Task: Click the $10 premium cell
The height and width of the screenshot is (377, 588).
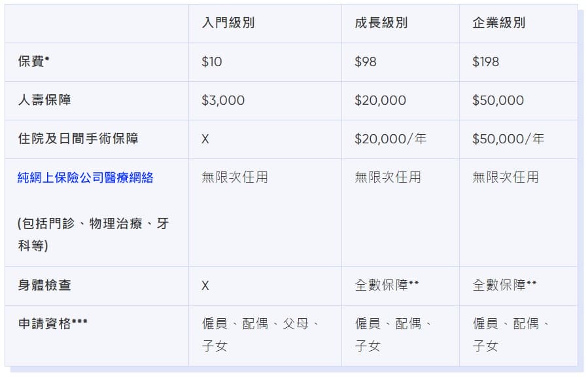Action: [x=211, y=62]
